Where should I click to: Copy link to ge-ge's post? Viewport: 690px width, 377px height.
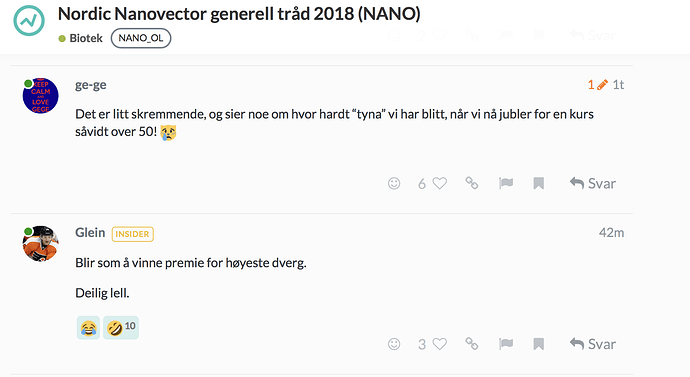click(x=472, y=183)
